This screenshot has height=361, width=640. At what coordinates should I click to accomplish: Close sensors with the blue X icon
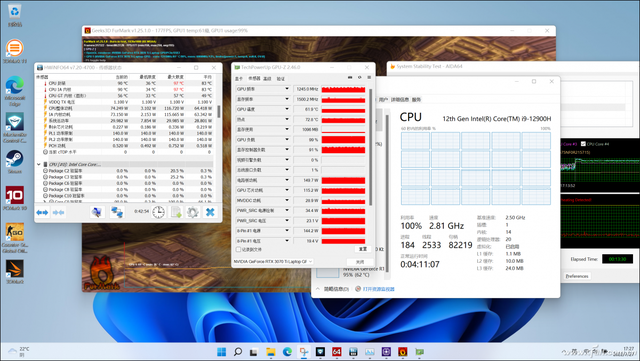tap(210, 212)
